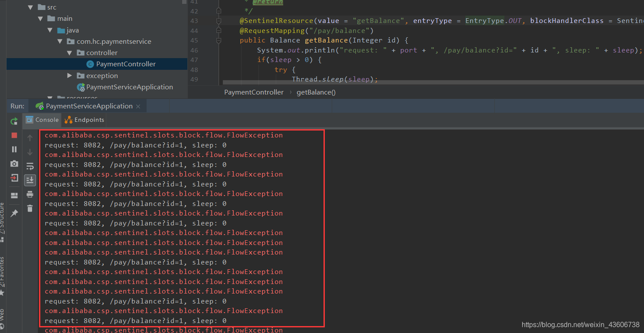Click the Endpoints tab's orange icon
The height and width of the screenshot is (333, 644).
tap(69, 120)
